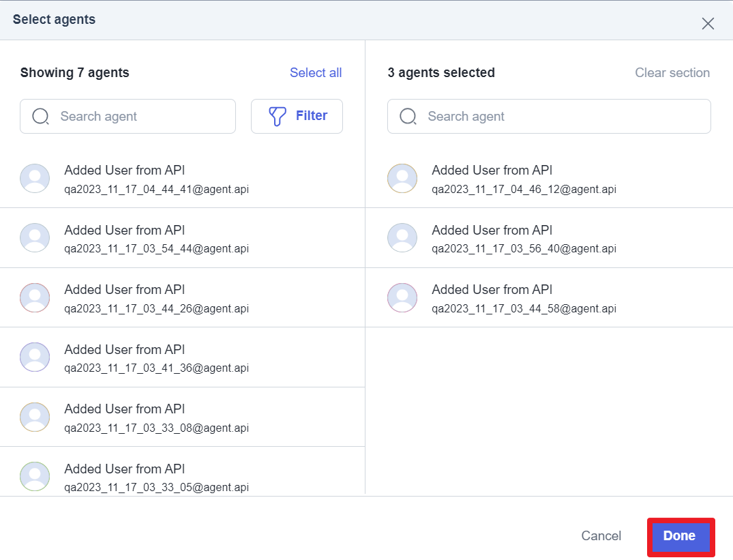Cancel the agent selection

(x=601, y=535)
